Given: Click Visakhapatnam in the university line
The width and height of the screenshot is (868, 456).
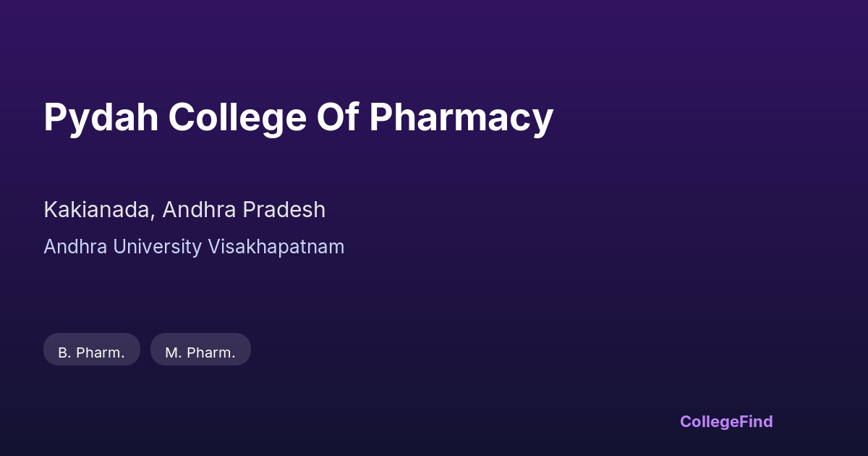Looking at the screenshot, I should (276, 247).
